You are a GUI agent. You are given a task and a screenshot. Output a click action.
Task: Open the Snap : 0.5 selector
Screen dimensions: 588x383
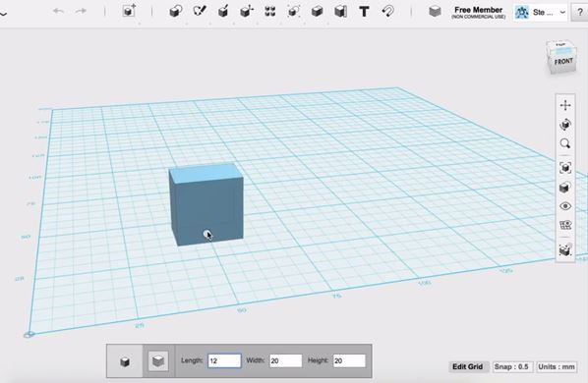click(x=512, y=367)
